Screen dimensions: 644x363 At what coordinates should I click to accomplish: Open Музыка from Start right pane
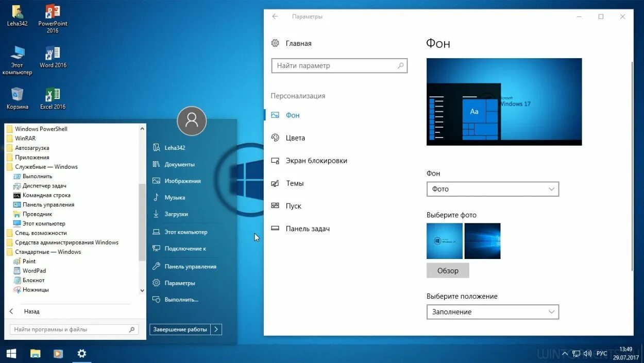point(175,197)
